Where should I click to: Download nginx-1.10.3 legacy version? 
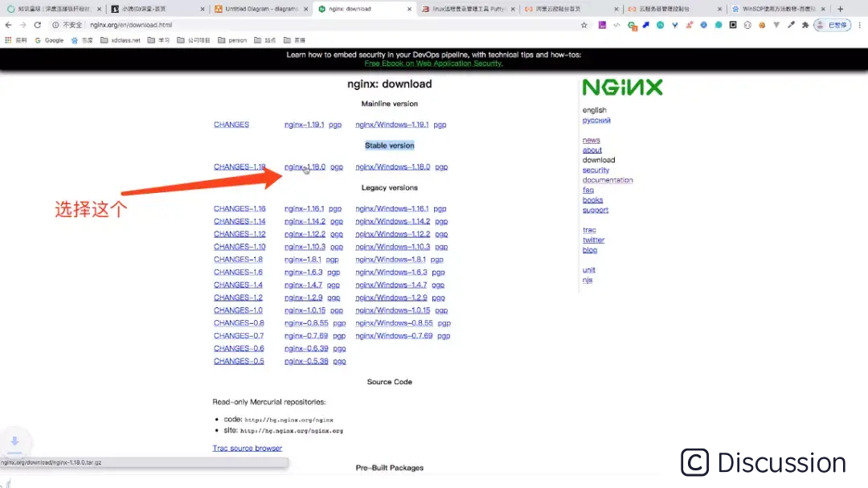tap(305, 247)
